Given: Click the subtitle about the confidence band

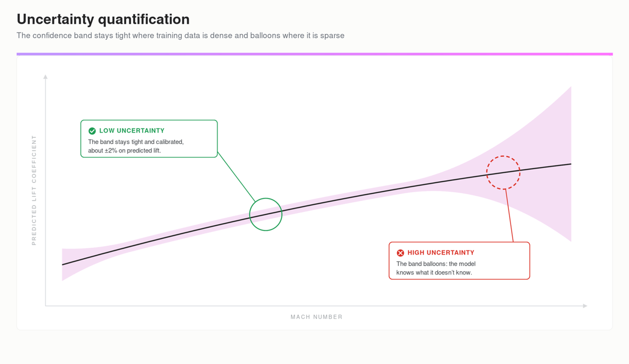Looking at the screenshot, I should click(180, 36).
